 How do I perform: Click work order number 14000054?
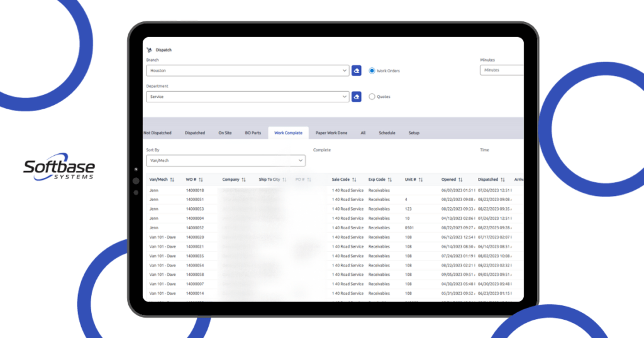195,265
